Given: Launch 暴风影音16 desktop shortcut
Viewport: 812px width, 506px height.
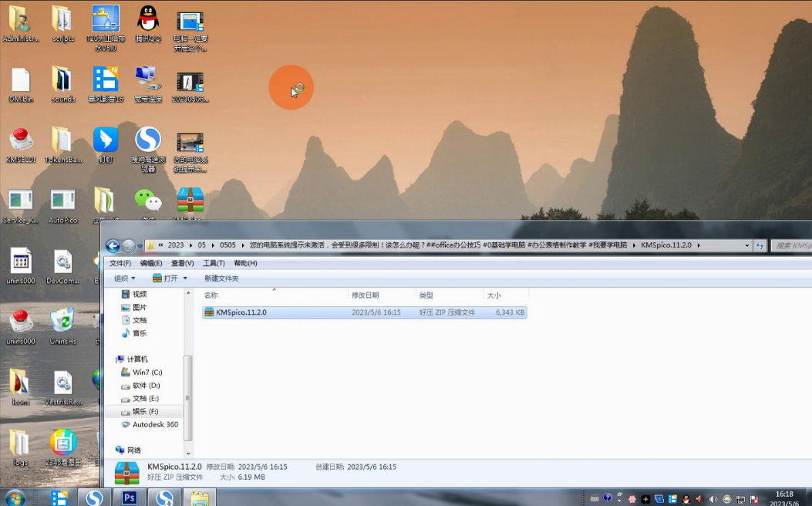Looking at the screenshot, I should pos(105,85).
